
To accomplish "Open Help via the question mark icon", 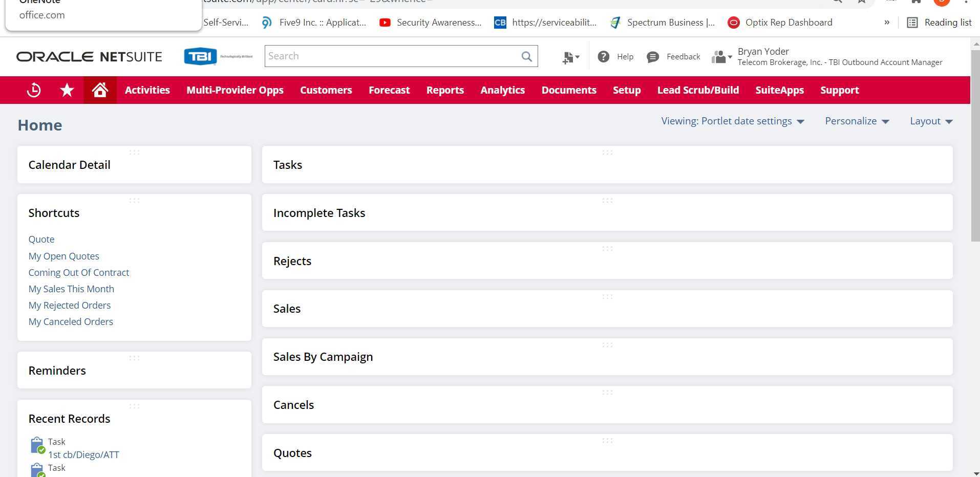I will coord(604,56).
